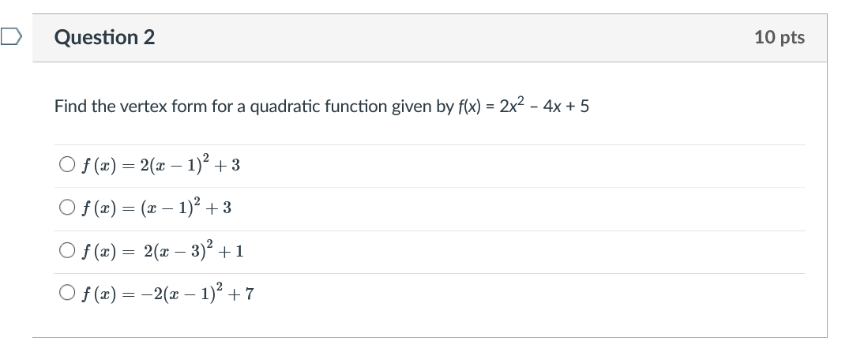Select radio button for (x − 1)² + 3

[x=66, y=207]
